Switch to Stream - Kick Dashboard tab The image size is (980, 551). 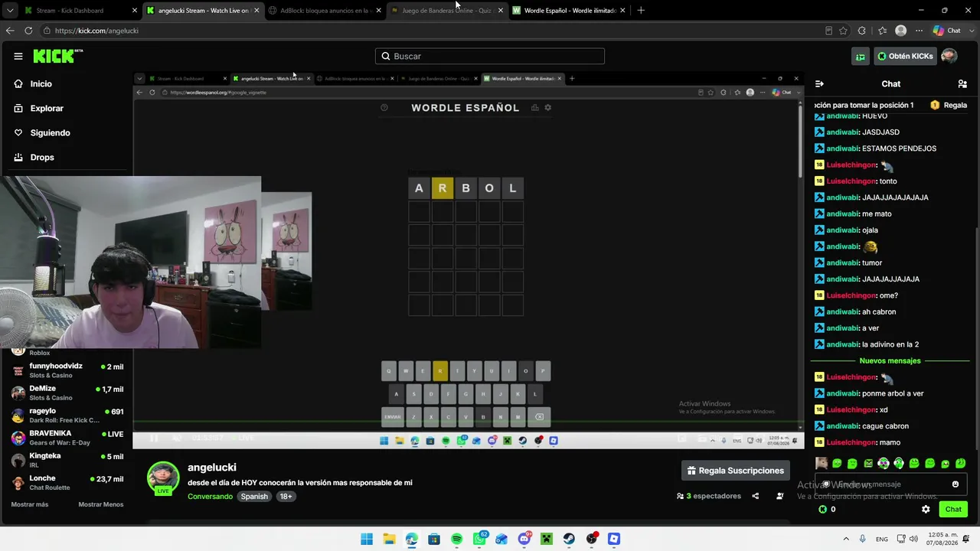point(80,11)
